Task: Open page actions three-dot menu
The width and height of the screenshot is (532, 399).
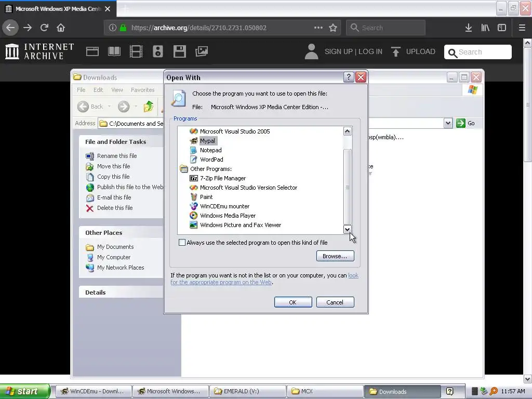Action: (x=318, y=28)
